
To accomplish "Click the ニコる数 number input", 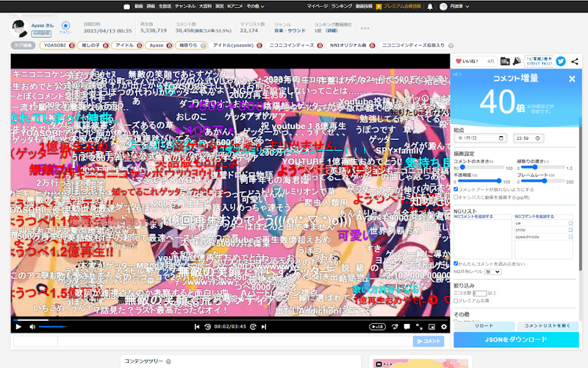I will pyautogui.click(x=480, y=293).
